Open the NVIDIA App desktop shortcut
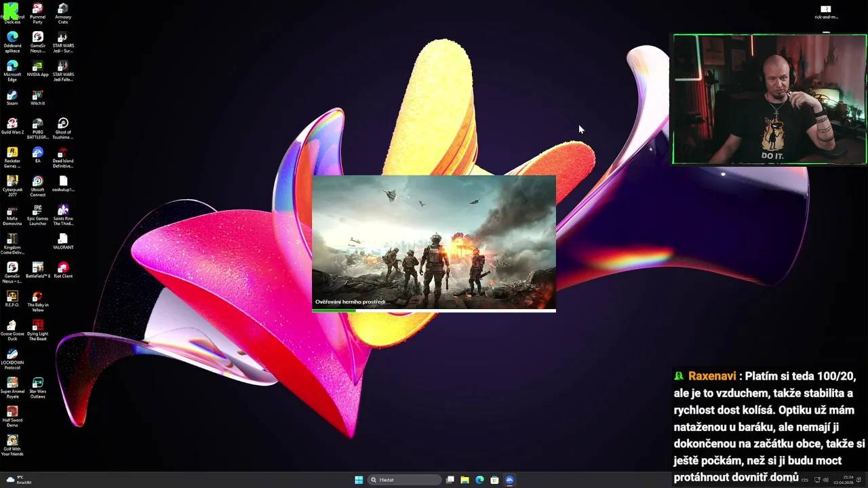 [37, 69]
